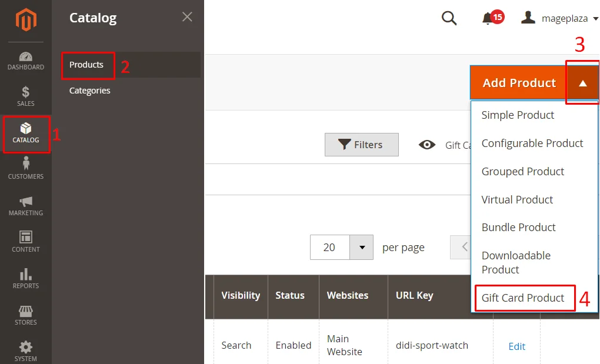
Task: Sort by URL Key column header
Action: [x=415, y=296]
